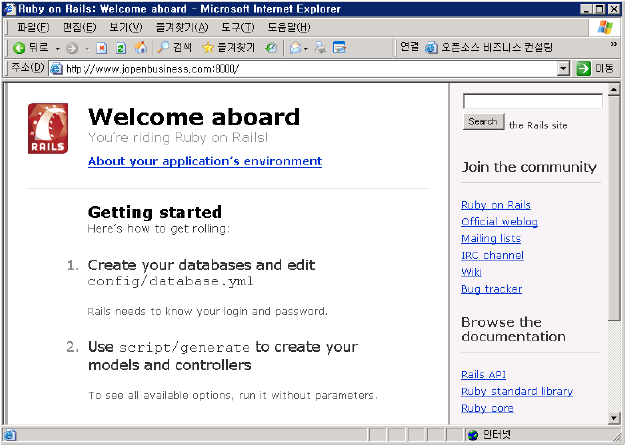Click the Stop loading icon
Image resolution: width=625 pixels, height=445 pixels.
102,48
